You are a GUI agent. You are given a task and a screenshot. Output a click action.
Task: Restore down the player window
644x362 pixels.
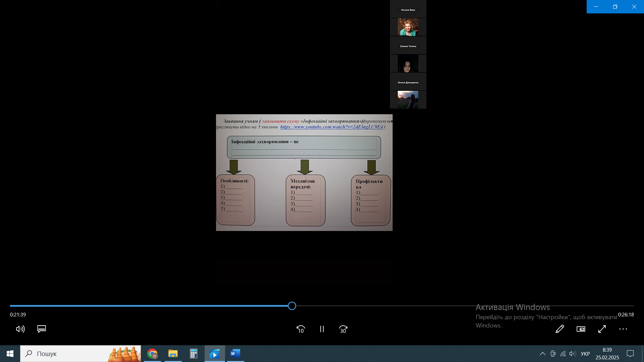pos(615,7)
